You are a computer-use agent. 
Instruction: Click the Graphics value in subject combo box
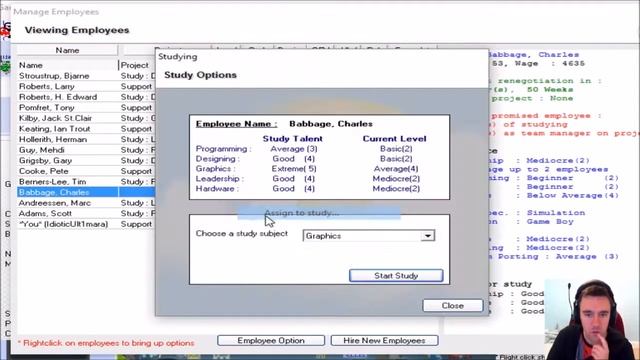pos(323,236)
